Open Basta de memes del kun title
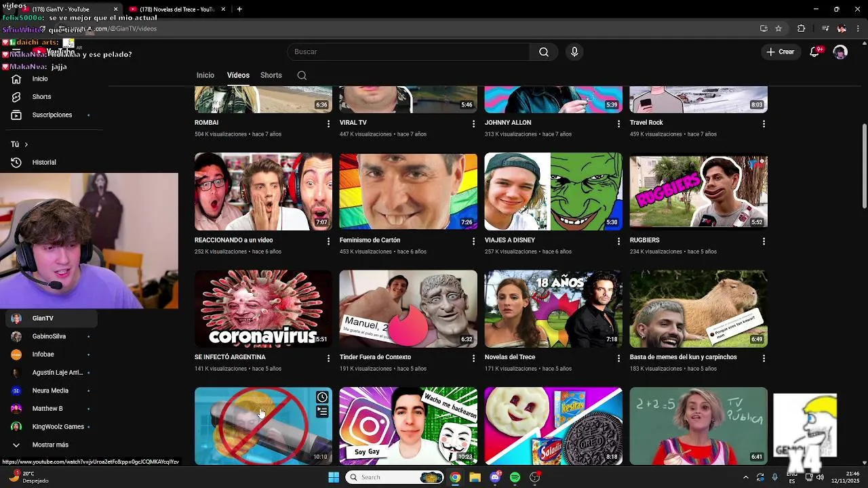Image resolution: width=868 pixels, height=488 pixels. [684, 357]
